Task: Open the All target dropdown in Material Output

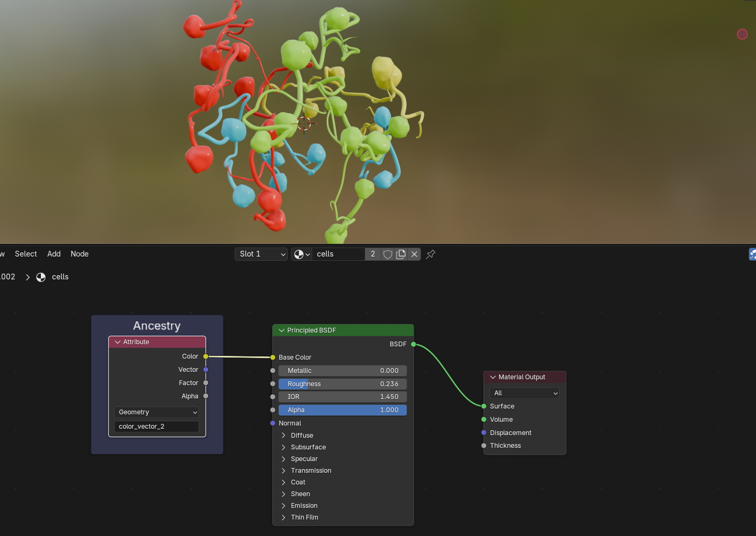Action: click(x=525, y=393)
